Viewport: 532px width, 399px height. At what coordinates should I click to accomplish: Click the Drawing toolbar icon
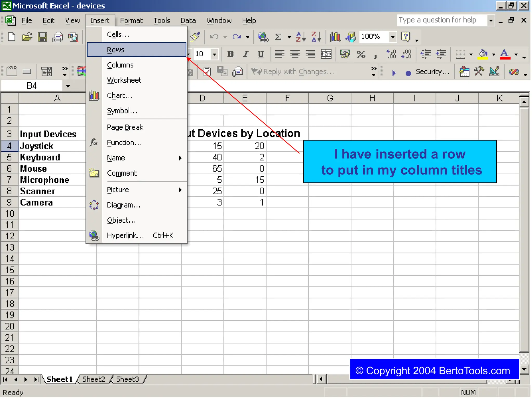tap(351, 37)
